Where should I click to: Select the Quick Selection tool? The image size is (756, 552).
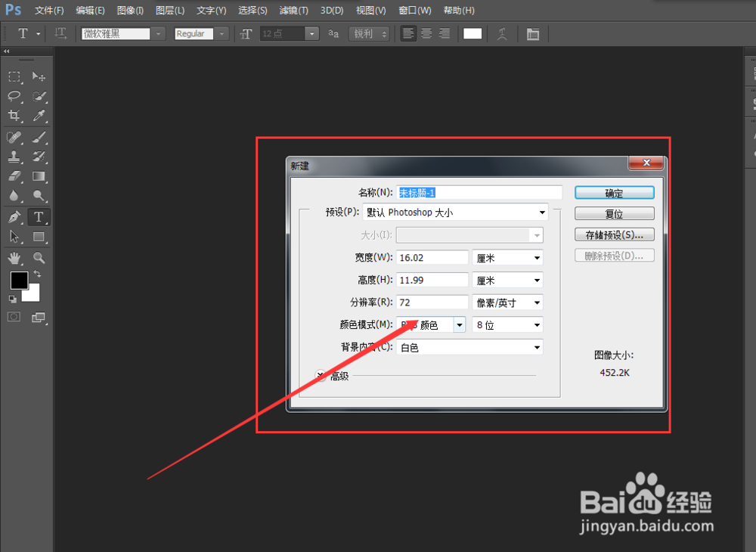point(39,96)
